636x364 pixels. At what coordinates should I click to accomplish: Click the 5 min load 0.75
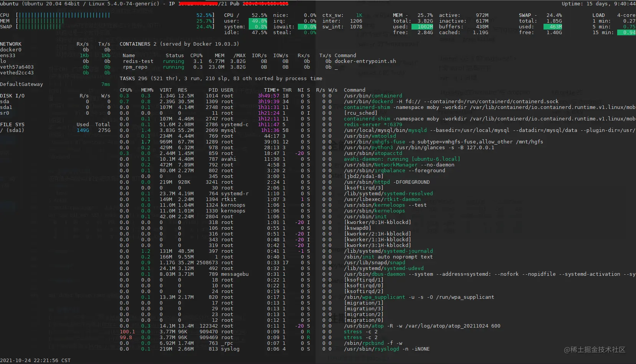click(x=629, y=27)
